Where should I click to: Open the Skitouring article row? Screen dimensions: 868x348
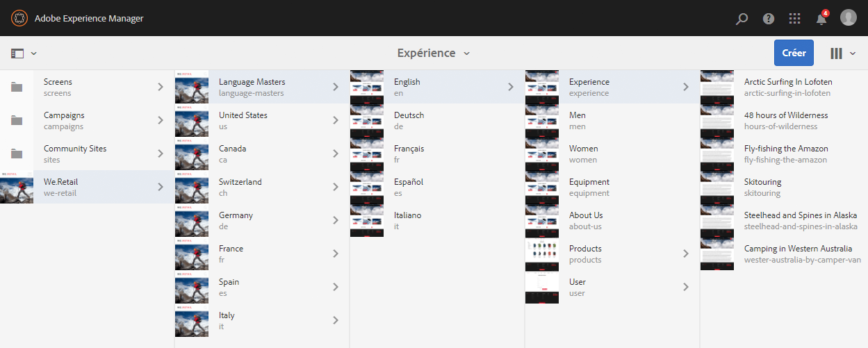(784, 187)
